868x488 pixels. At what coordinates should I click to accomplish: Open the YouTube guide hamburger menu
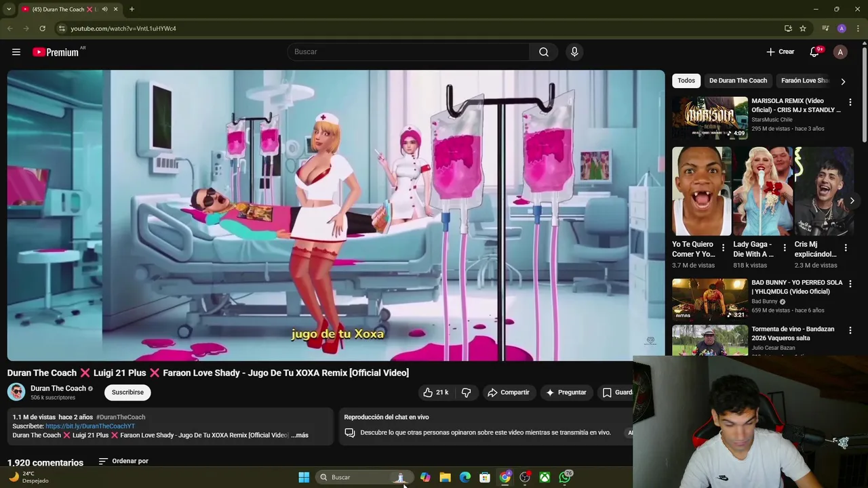[x=16, y=52]
